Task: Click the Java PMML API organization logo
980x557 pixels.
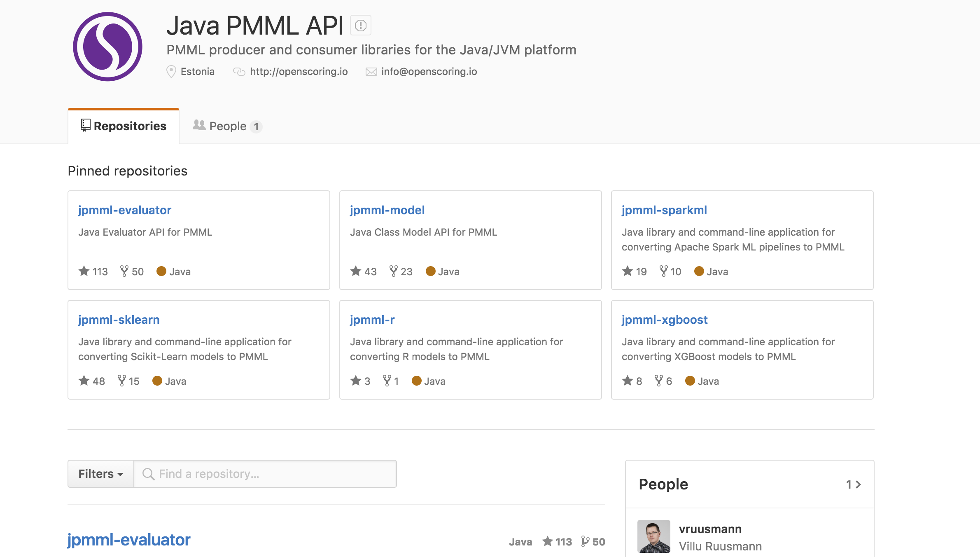Action: [x=107, y=47]
